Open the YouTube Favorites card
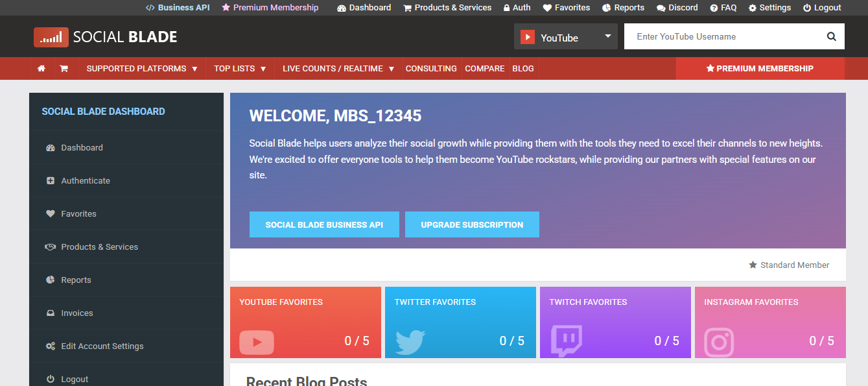Viewport: 868px width, 386px height. [305, 322]
